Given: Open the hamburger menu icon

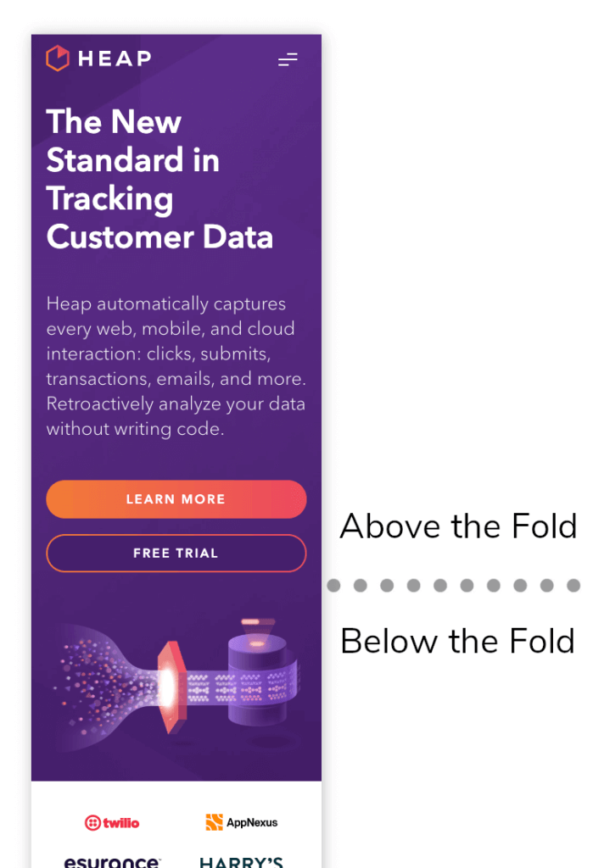Looking at the screenshot, I should (288, 59).
